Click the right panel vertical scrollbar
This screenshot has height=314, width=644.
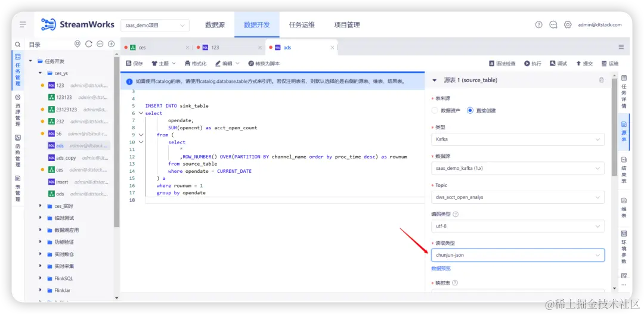614,128
